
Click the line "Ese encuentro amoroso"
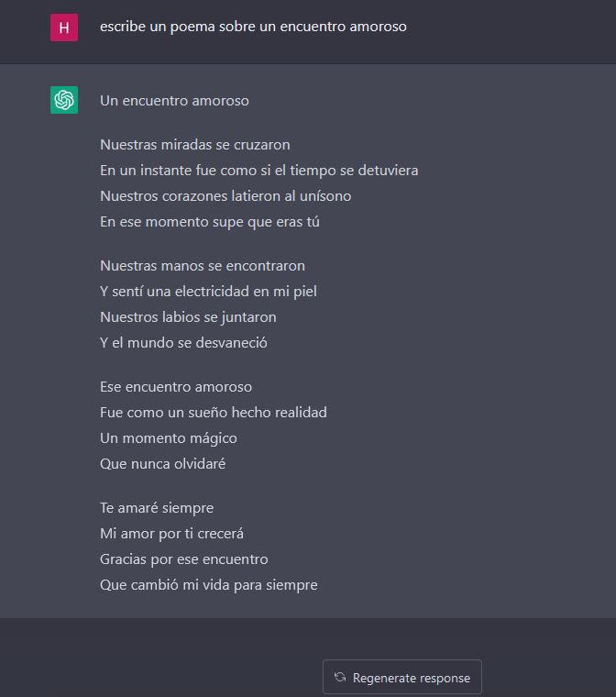click(176, 387)
